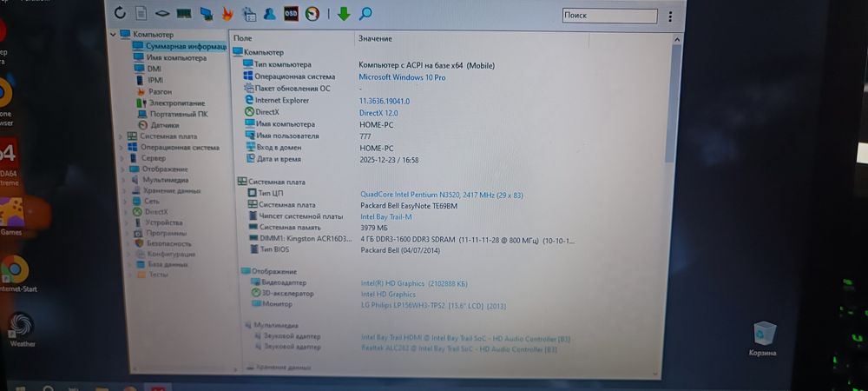Expand the Операционная система tree node arrow
This screenshot has height=391, width=868.
point(122,148)
